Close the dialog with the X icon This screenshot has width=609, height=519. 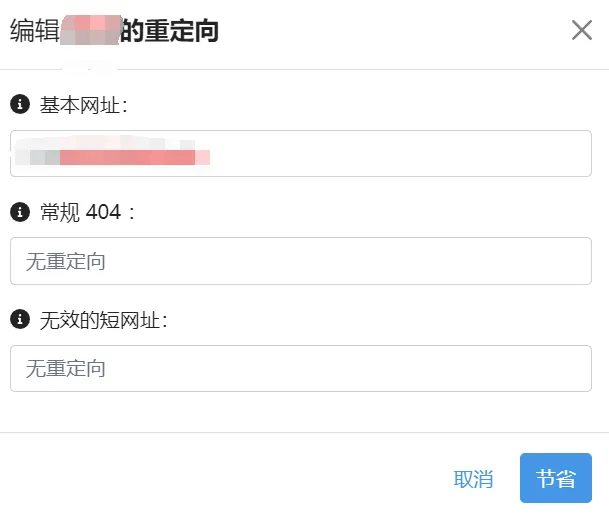click(582, 30)
